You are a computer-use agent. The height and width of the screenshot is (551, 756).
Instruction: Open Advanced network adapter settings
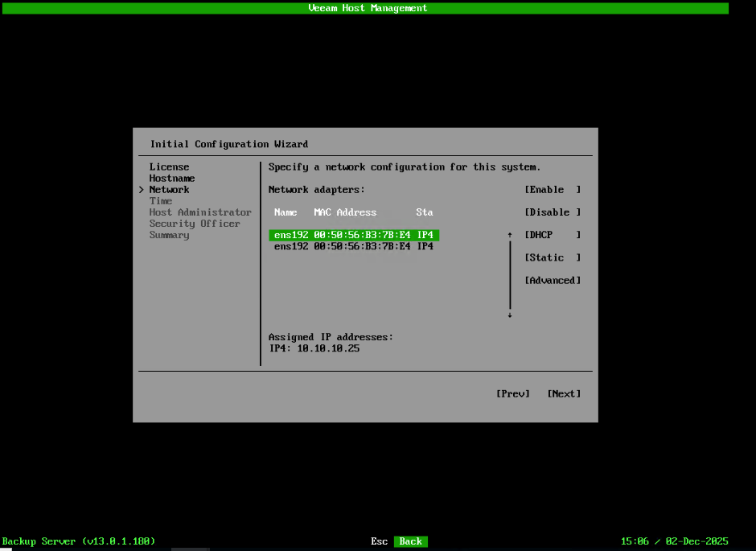point(552,279)
